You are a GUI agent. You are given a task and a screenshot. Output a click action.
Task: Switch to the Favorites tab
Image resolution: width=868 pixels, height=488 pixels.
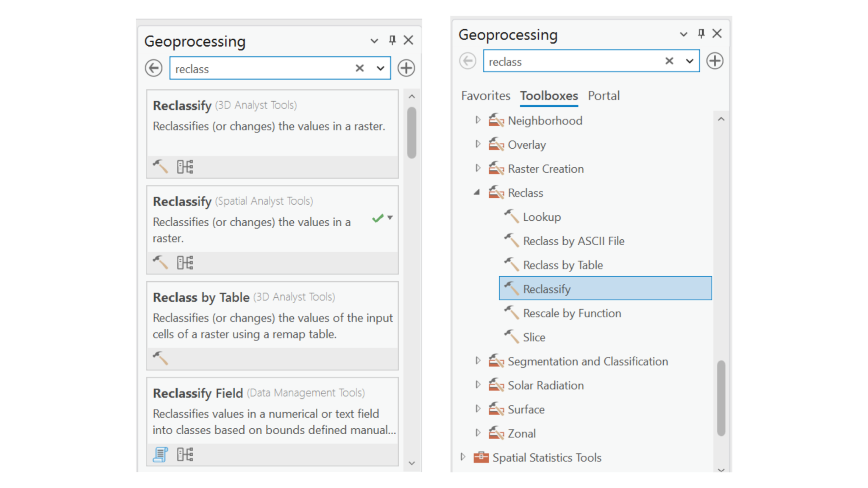tap(485, 96)
